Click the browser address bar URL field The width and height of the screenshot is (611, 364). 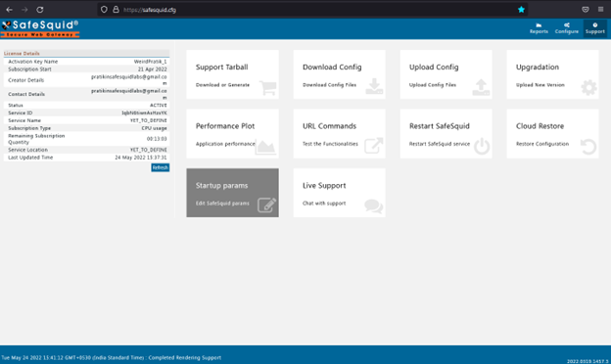(311, 10)
